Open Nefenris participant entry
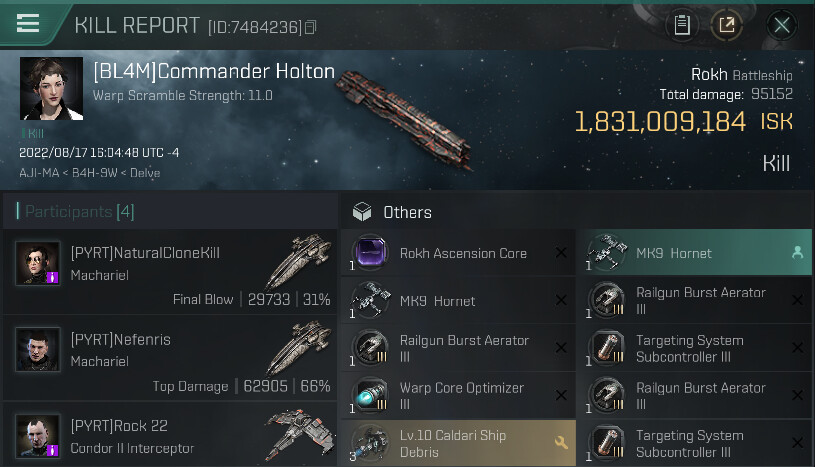The width and height of the screenshot is (815, 467). point(170,358)
